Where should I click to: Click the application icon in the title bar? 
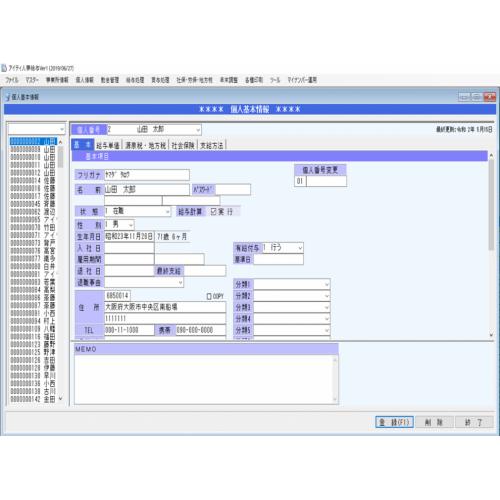pyautogui.click(x=4, y=68)
